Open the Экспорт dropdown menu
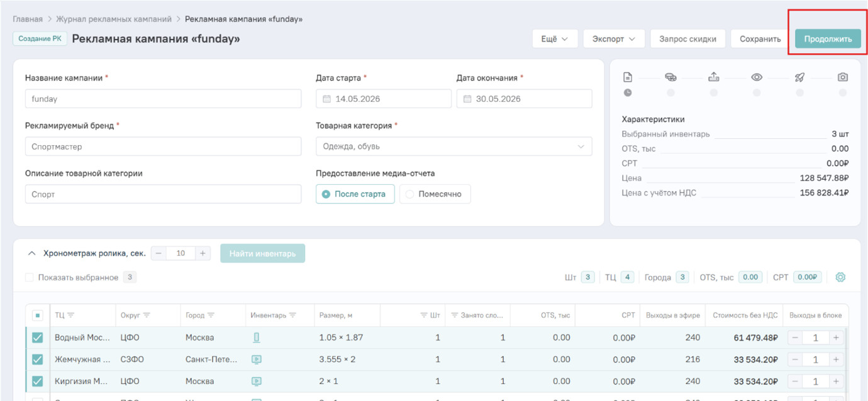The image size is (868, 401). (614, 39)
